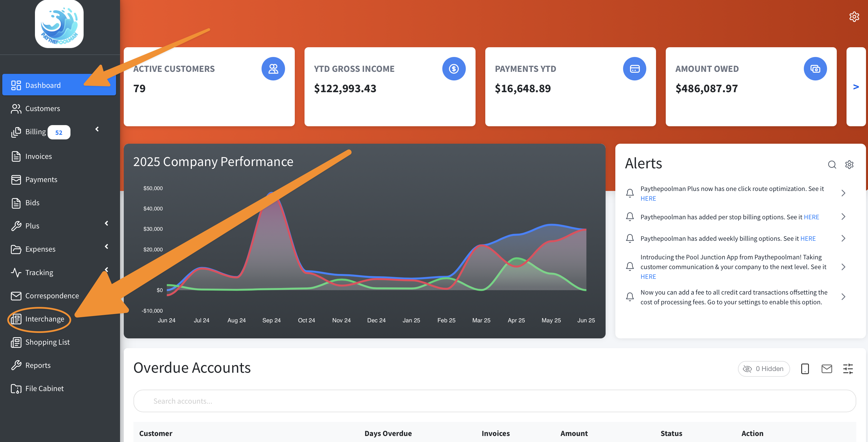
Task: Click the mobile phone icon in Overdue Accounts
Action: (805, 369)
